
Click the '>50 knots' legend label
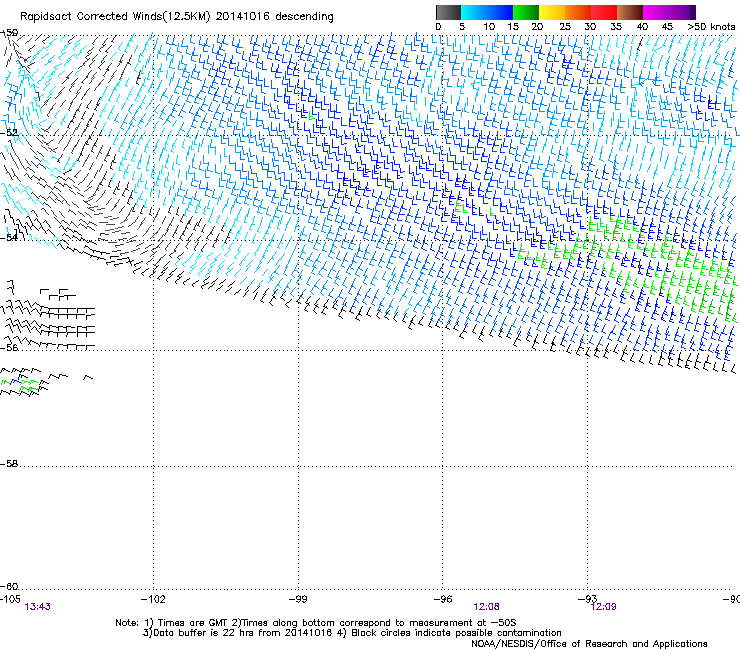711,27
